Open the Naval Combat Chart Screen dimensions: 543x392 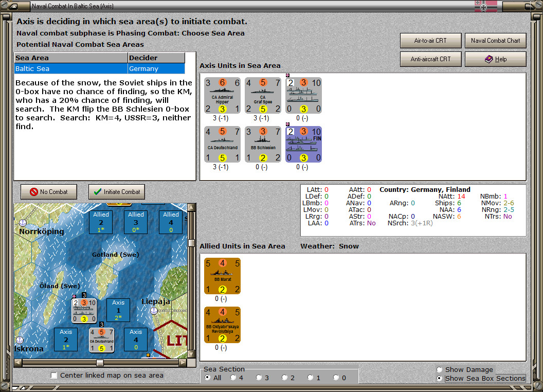coord(496,41)
